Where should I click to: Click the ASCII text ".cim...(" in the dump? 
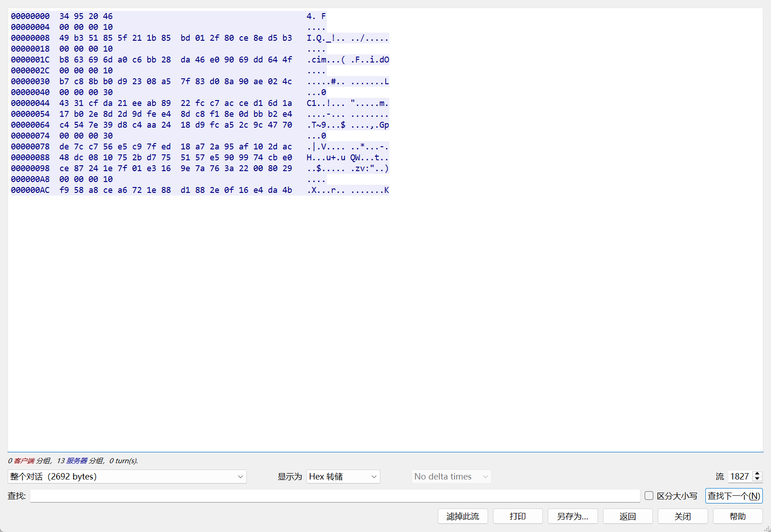[x=326, y=60]
